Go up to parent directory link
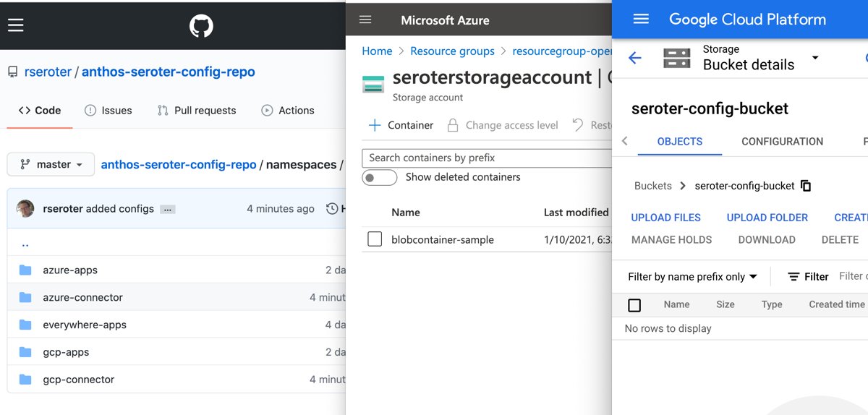This screenshot has height=415, width=868. tap(25, 244)
